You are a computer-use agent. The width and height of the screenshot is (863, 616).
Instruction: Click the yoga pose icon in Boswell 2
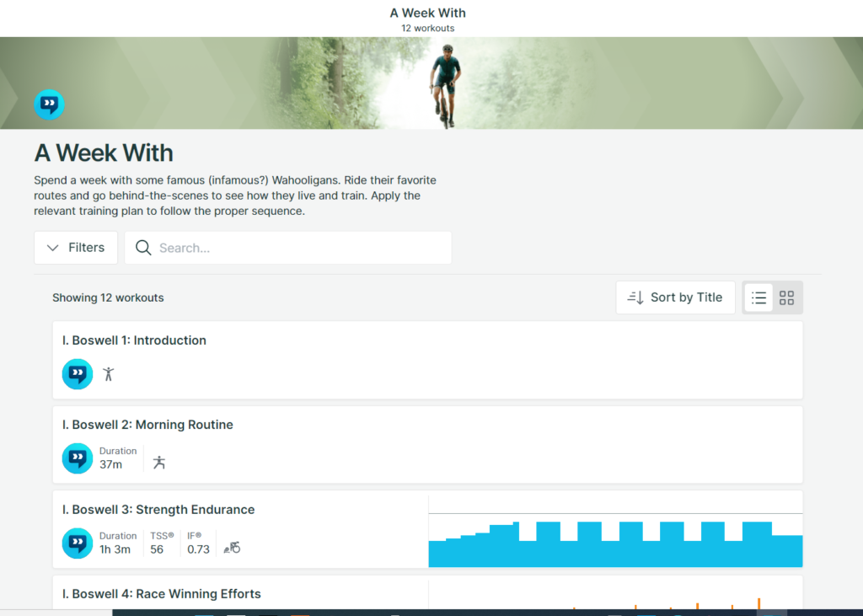(x=159, y=463)
